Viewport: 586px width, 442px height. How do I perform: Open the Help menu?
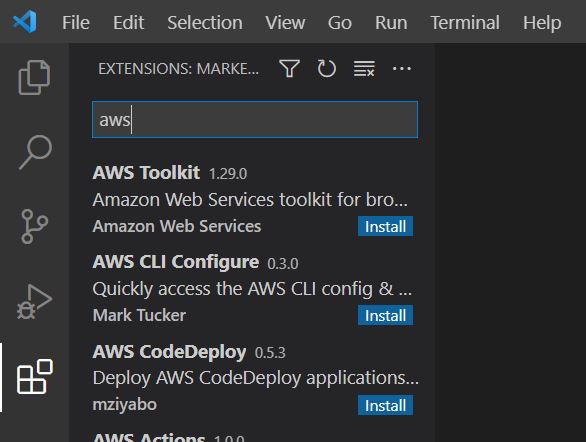[542, 22]
